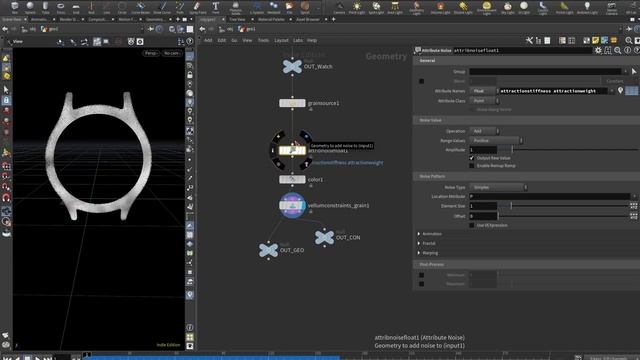640x360 pixels.
Task: Select the OUT_GEO null node
Action: pyautogui.click(x=268, y=250)
